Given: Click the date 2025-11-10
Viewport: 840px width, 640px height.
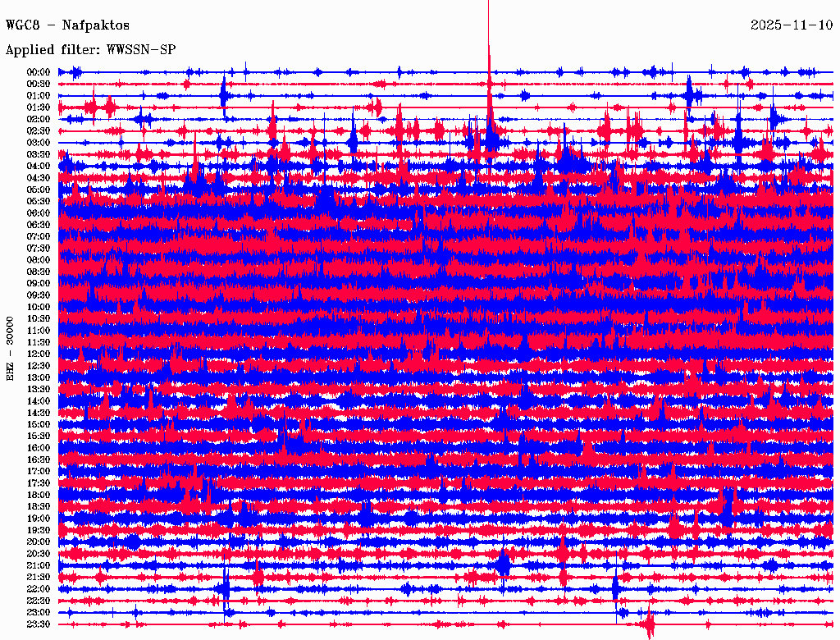Looking at the screenshot, I should (792, 25).
